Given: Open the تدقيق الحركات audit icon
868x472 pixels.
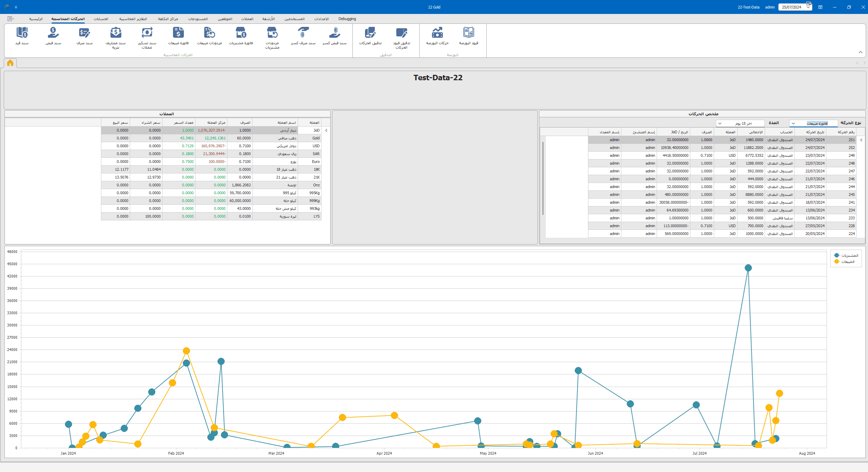Looking at the screenshot, I should tap(370, 36).
